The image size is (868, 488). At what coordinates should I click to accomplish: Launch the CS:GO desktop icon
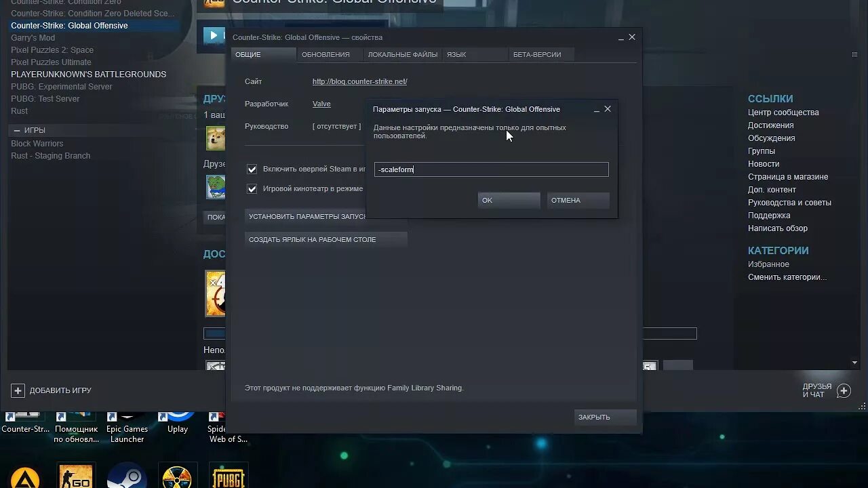pos(76,476)
